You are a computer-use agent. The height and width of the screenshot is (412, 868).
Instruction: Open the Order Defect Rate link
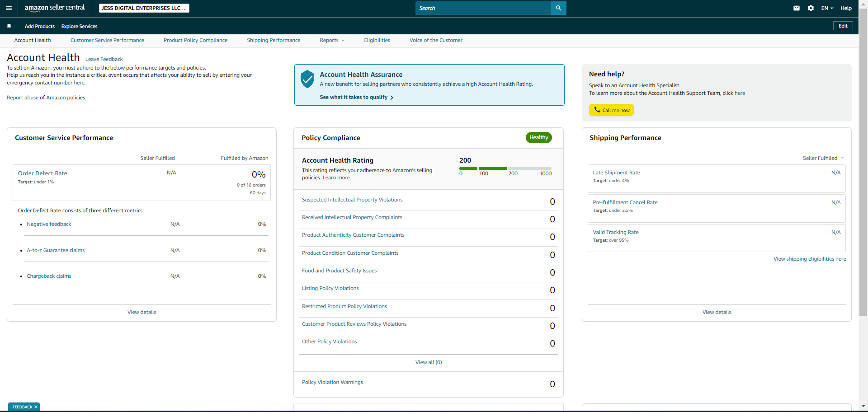42,173
